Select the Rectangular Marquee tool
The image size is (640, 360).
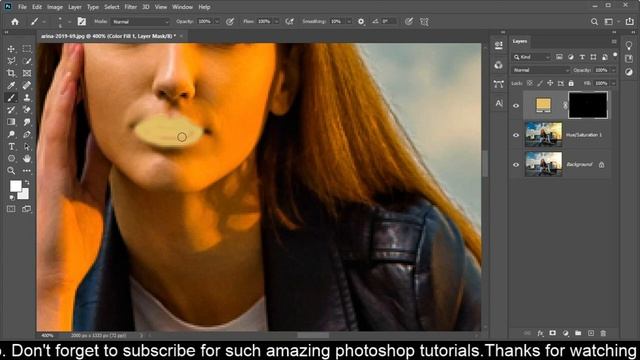[x=27, y=49]
